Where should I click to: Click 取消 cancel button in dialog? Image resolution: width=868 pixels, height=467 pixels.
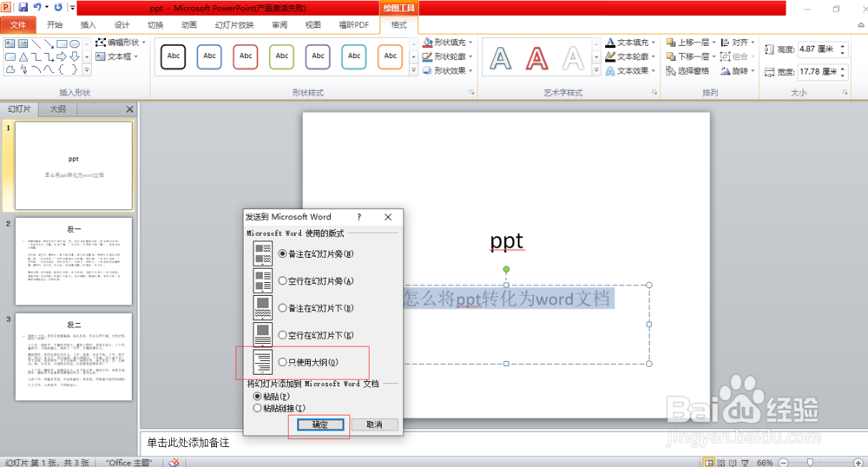(374, 424)
